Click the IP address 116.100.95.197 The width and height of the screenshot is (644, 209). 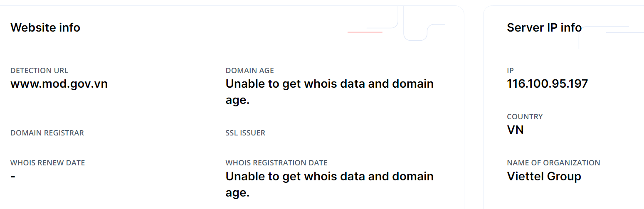pos(547,84)
